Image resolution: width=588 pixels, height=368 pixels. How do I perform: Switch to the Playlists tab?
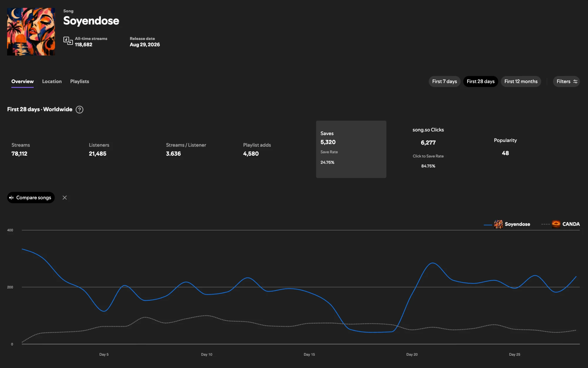click(x=79, y=81)
